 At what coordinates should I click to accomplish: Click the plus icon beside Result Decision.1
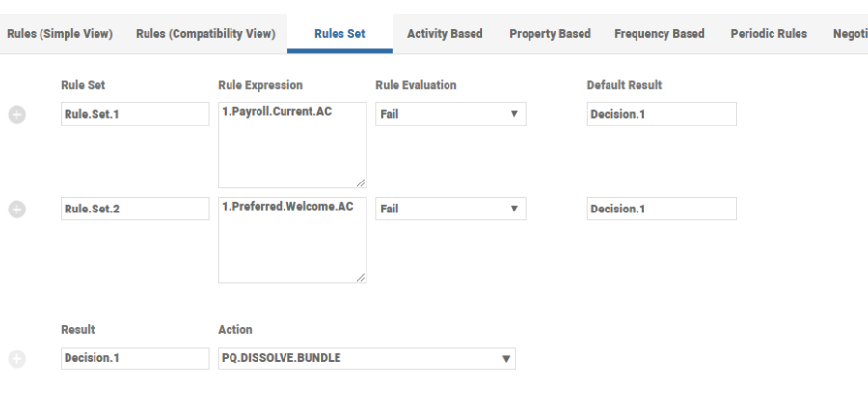[16, 359]
